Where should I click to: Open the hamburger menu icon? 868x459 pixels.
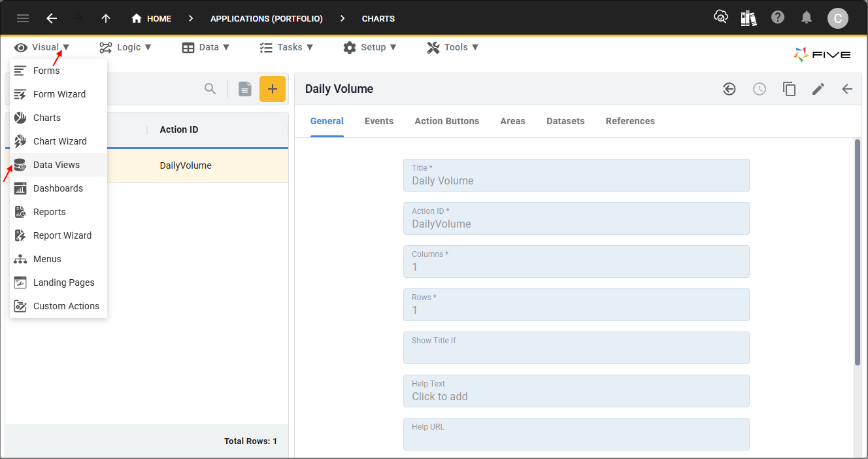(23, 18)
